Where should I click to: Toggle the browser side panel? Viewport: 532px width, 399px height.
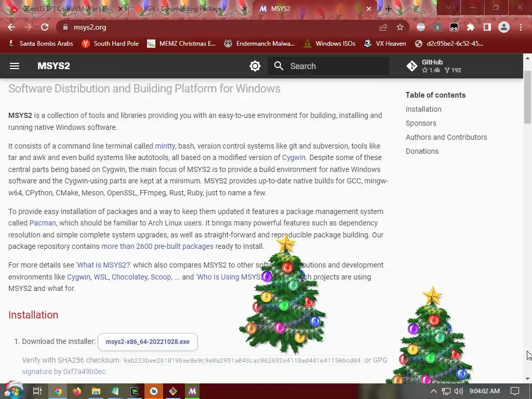pos(487,27)
